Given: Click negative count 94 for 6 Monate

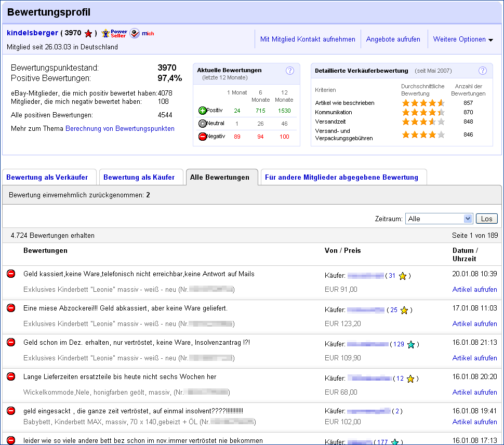Looking at the screenshot, I should [x=260, y=137].
